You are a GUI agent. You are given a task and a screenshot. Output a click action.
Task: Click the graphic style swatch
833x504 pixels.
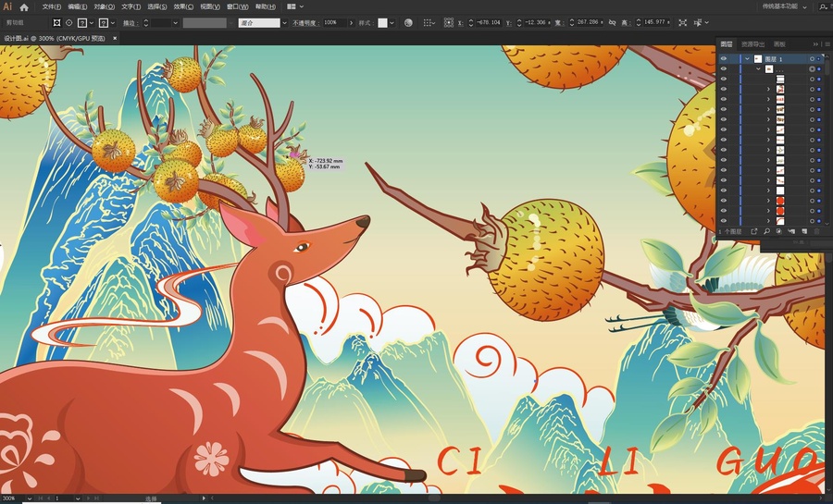point(382,23)
